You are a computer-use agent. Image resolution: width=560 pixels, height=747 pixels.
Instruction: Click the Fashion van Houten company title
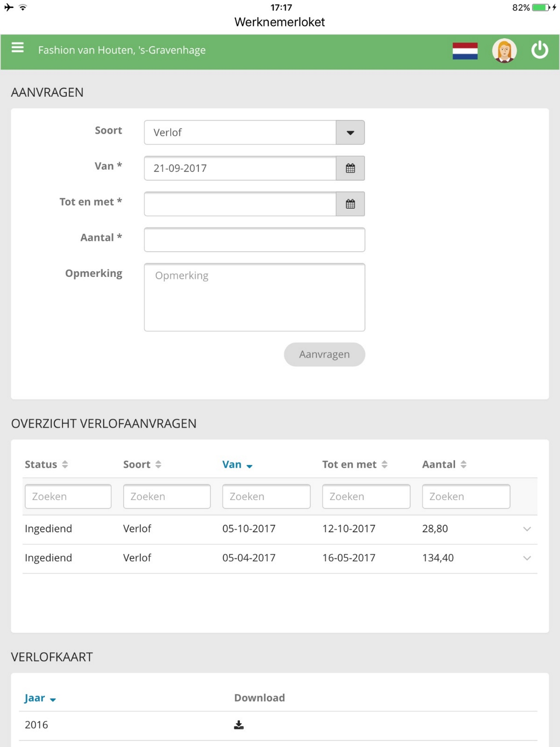(x=122, y=50)
